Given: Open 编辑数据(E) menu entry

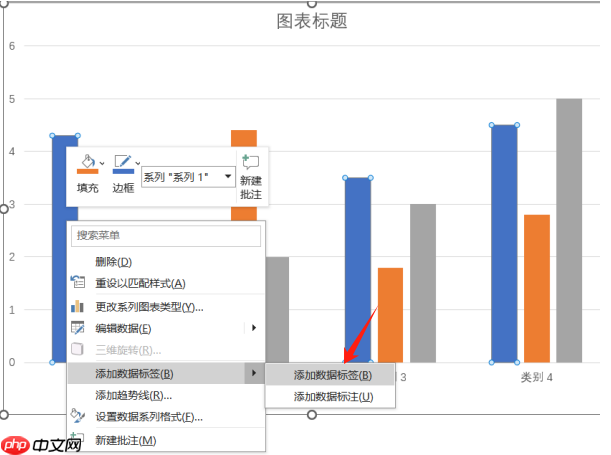Looking at the screenshot, I should pyautogui.click(x=123, y=328).
